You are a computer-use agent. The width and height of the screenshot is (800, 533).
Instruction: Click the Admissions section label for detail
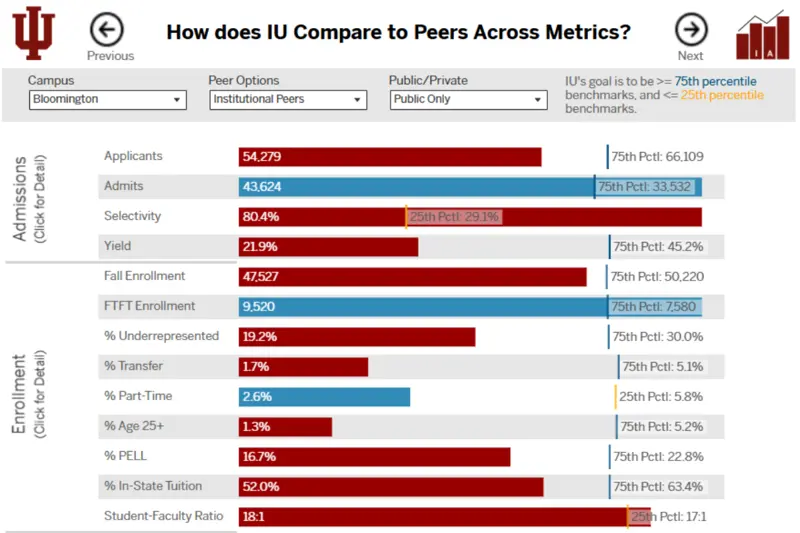(26, 198)
